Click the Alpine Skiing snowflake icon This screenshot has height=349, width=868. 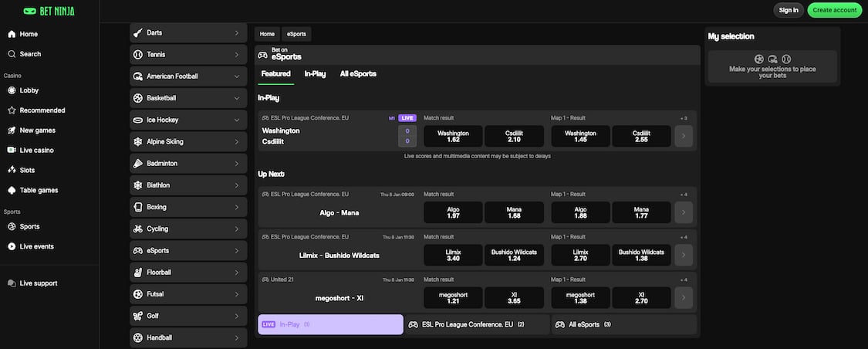[138, 142]
